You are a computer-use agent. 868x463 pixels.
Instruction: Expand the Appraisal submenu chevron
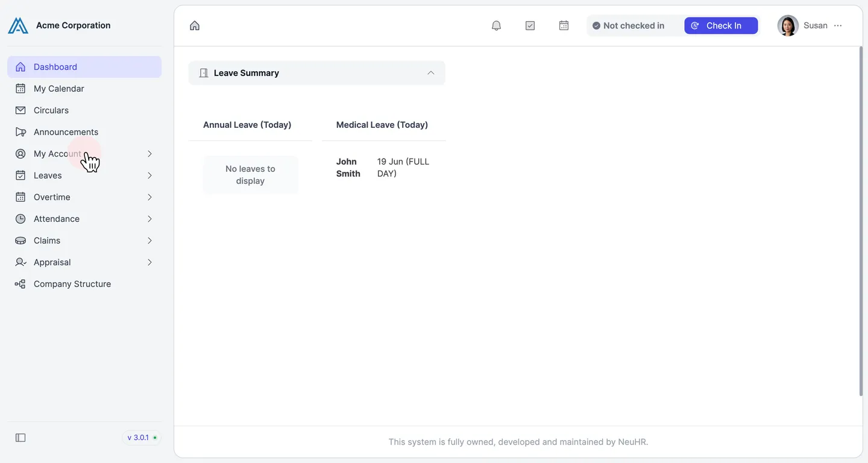coord(149,262)
